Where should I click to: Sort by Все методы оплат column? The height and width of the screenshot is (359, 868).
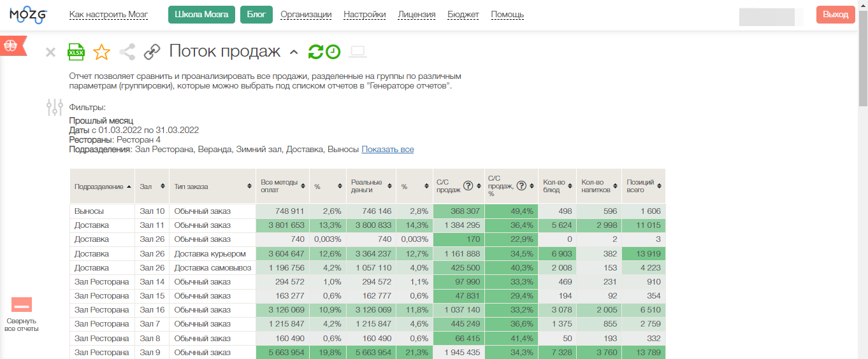click(282, 186)
